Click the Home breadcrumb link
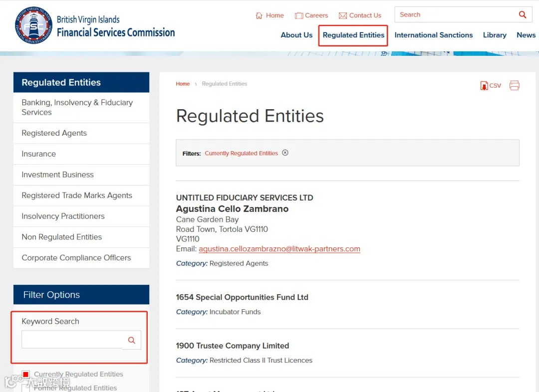The height and width of the screenshot is (392, 539). [183, 84]
